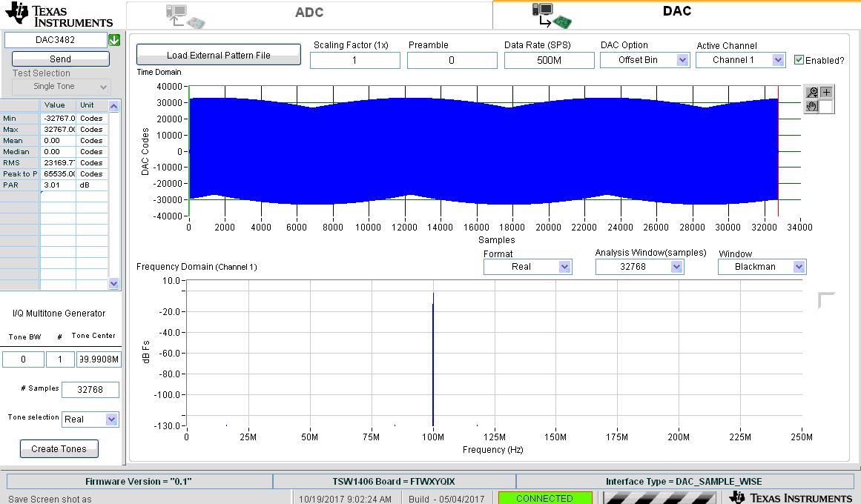861x504 pixels.
Task: Select the pan hand tool on time graph
Action: (812, 106)
